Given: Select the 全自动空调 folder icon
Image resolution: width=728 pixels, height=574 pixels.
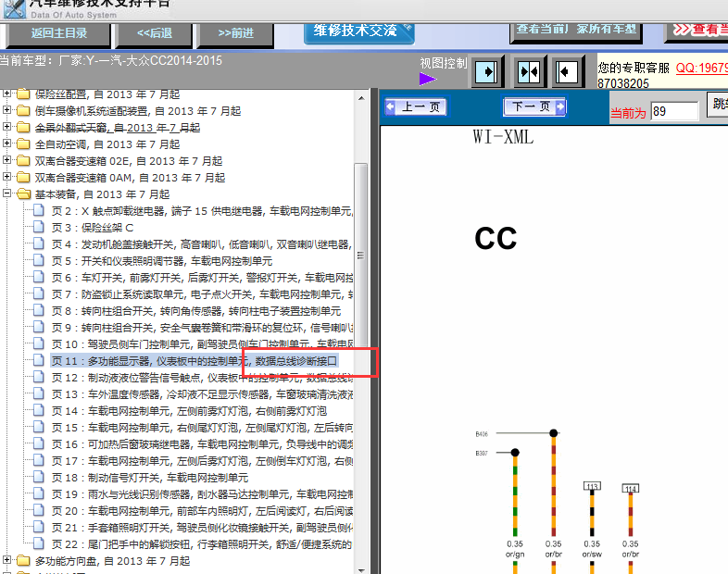Looking at the screenshot, I should [x=23, y=143].
